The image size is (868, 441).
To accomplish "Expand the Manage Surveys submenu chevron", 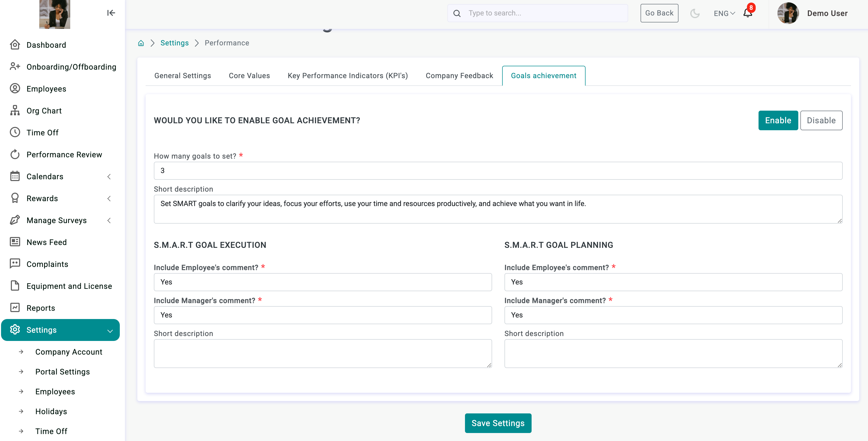I will (109, 220).
